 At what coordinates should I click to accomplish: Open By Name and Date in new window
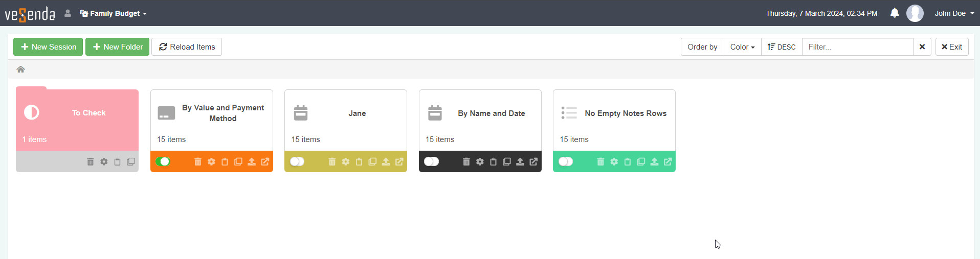[x=533, y=162]
